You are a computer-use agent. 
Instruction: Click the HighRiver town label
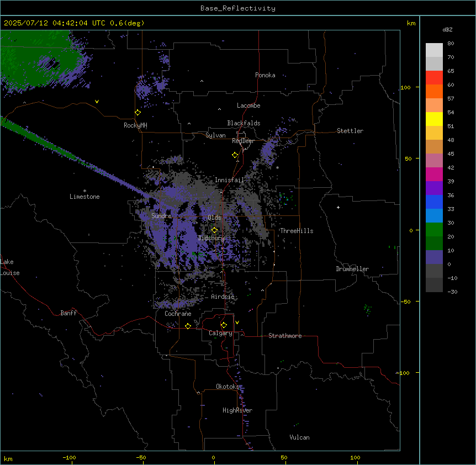coord(237,410)
